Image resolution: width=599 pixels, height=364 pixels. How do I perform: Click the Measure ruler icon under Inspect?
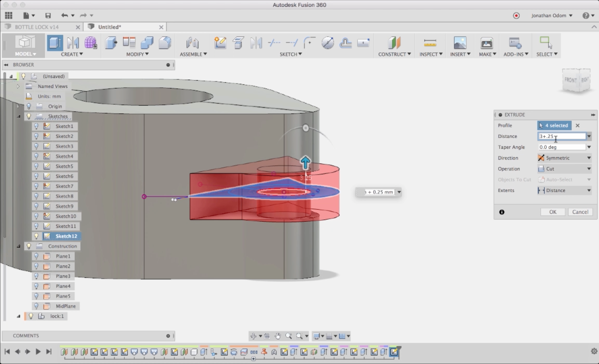pyautogui.click(x=430, y=43)
